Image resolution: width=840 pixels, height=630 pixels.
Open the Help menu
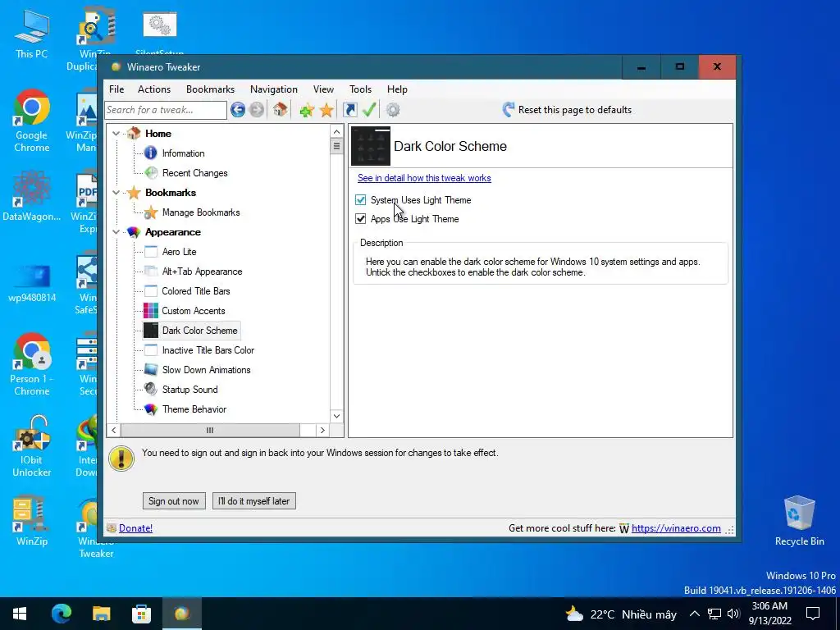(397, 89)
